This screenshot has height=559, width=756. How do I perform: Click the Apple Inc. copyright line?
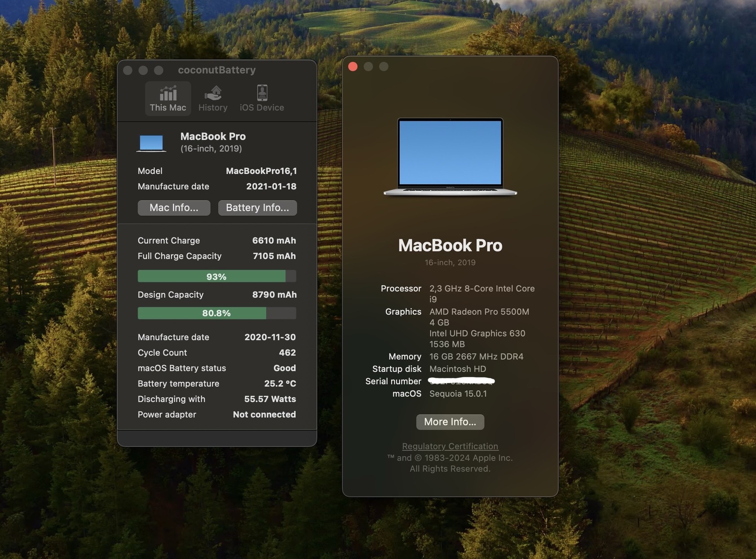[450, 458]
